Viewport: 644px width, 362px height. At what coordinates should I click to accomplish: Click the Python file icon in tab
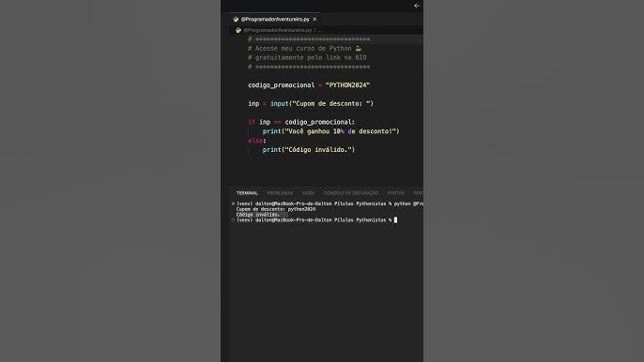pyautogui.click(x=236, y=20)
